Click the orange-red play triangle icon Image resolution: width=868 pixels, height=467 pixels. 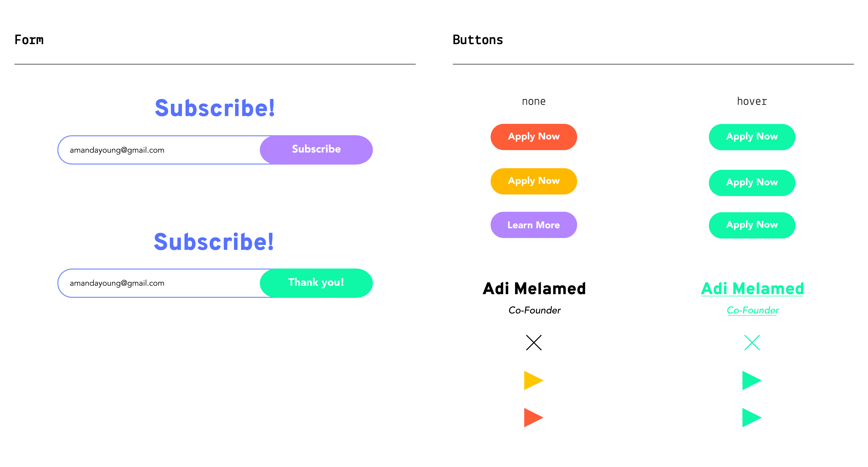point(533,417)
